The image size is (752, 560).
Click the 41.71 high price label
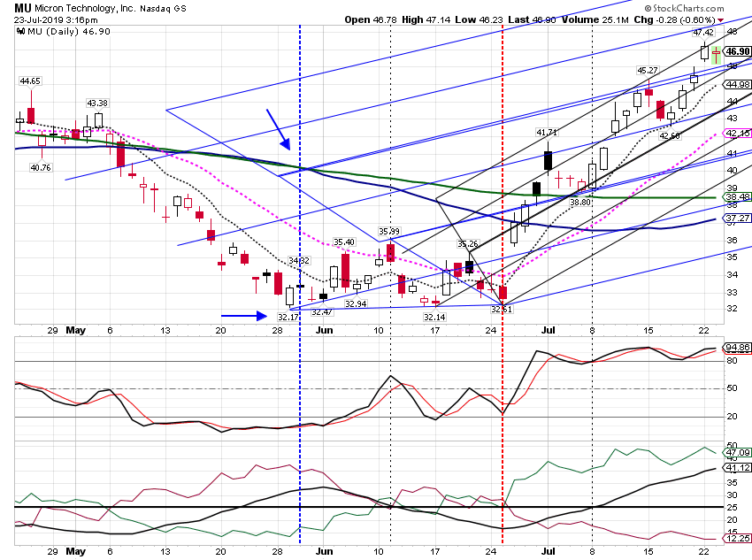point(546,133)
